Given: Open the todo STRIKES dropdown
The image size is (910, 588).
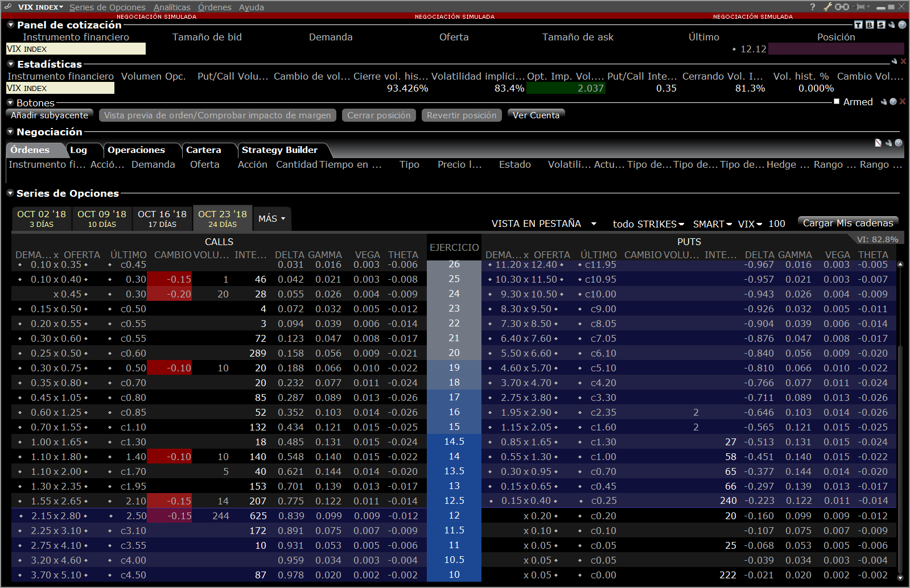Looking at the screenshot, I should click(x=648, y=224).
